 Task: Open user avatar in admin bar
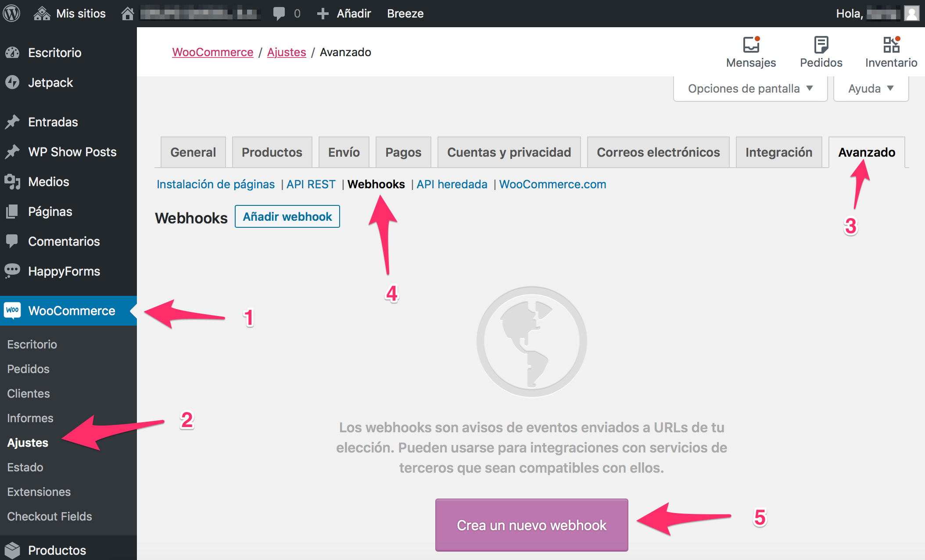point(911,14)
